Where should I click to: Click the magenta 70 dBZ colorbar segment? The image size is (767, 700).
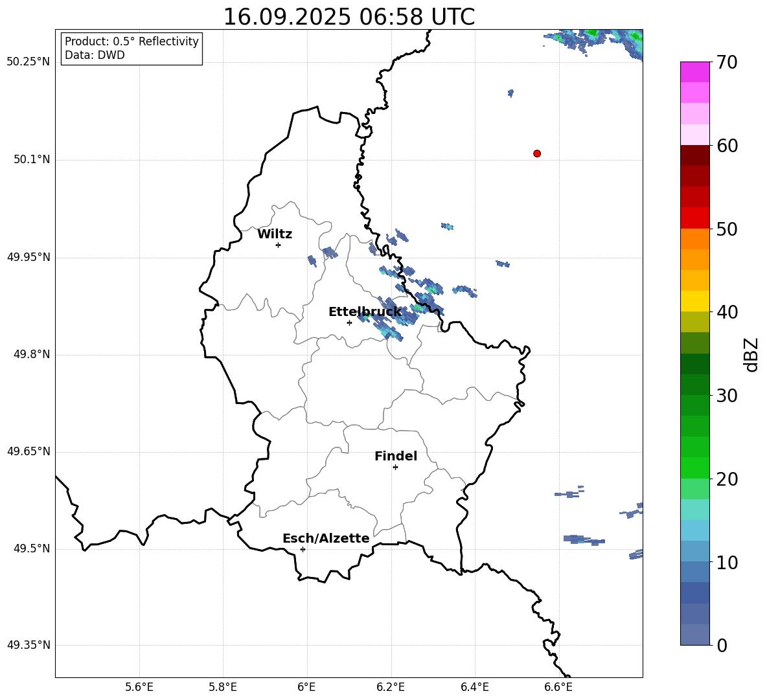[694, 72]
